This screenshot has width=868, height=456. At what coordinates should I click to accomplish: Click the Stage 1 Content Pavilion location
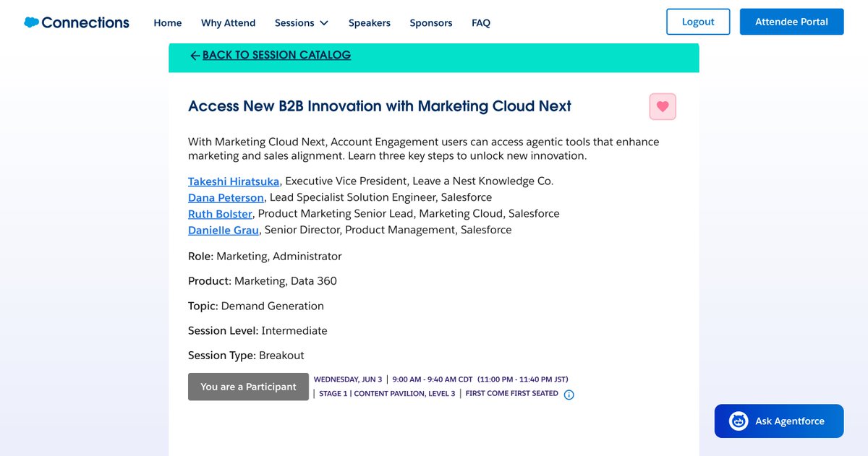pos(387,394)
